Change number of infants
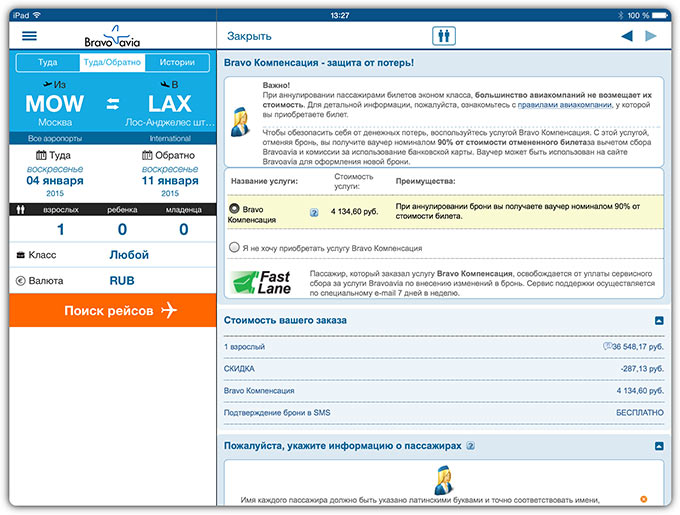This screenshot has height=515, width=680. [183, 229]
